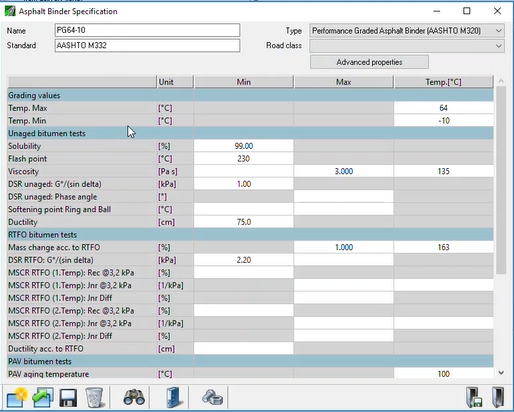Click the green arrow copy icon
Viewport: 514px width, 412px height.
pos(43,397)
